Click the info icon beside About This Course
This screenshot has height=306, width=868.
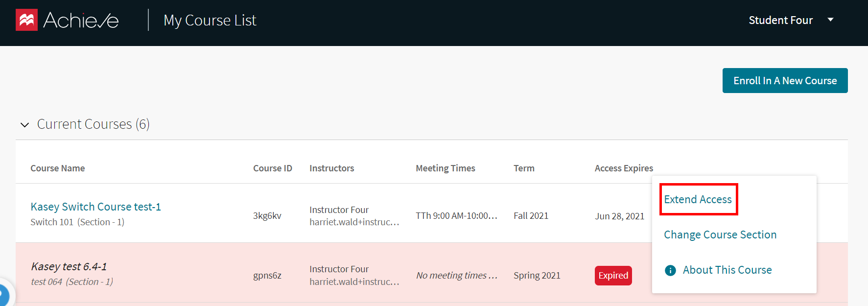tap(670, 270)
